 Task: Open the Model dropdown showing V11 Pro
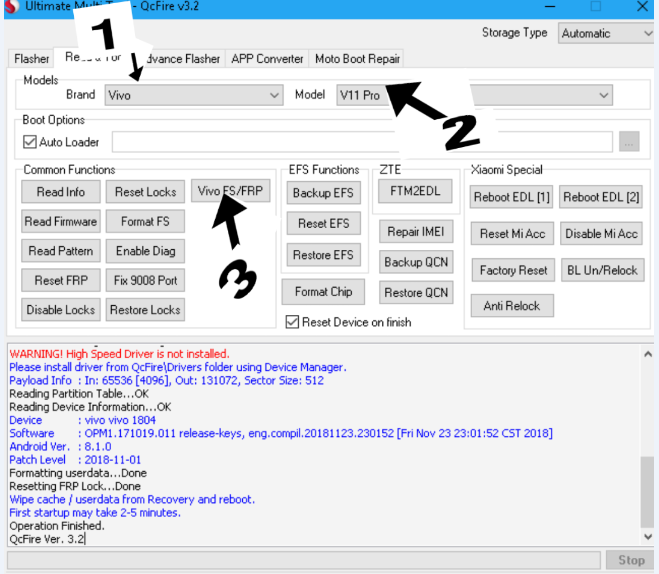click(x=474, y=95)
